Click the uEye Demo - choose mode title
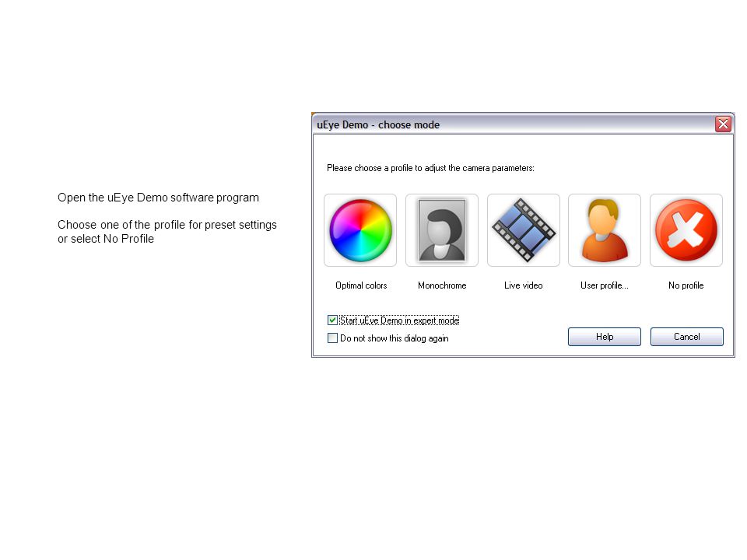This screenshot has width=747, height=560. pos(378,124)
